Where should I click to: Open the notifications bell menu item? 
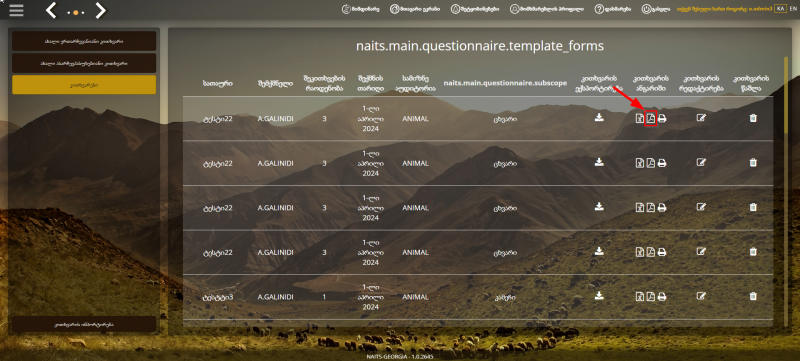pos(475,9)
